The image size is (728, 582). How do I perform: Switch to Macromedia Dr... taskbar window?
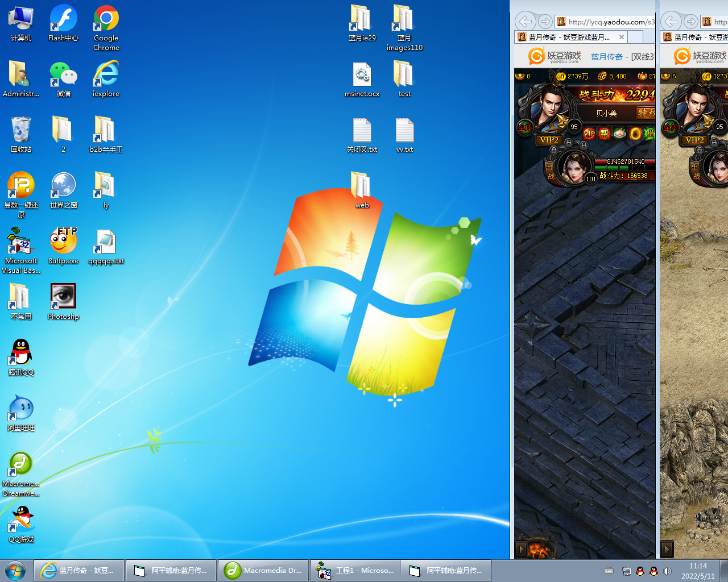(263, 571)
